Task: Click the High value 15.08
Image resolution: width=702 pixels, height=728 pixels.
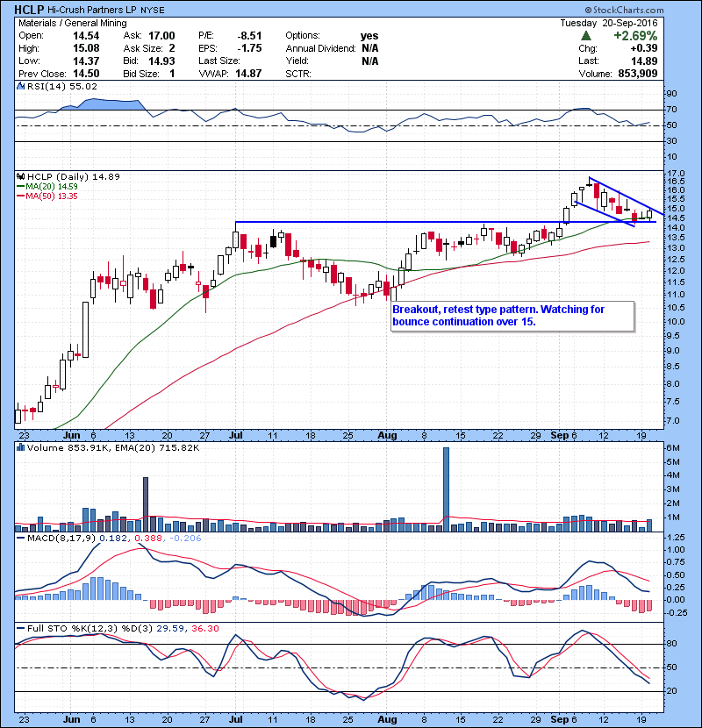Action: tap(86, 48)
